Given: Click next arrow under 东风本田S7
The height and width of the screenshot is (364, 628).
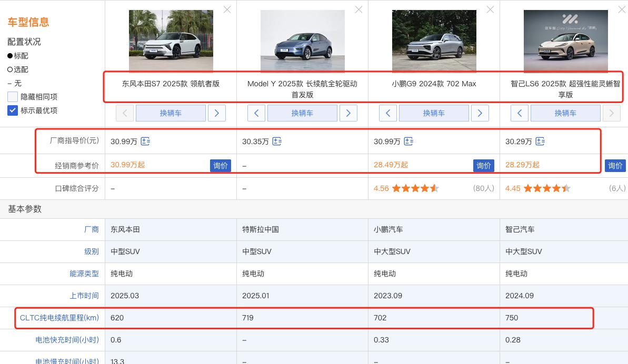Looking at the screenshot, I should 217,113.
